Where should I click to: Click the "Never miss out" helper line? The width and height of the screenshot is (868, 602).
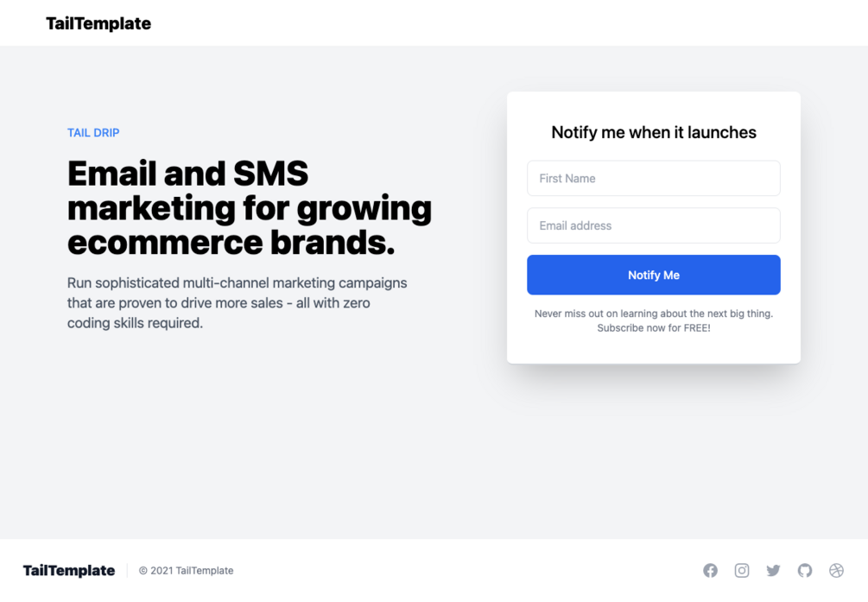pos(653,314)
